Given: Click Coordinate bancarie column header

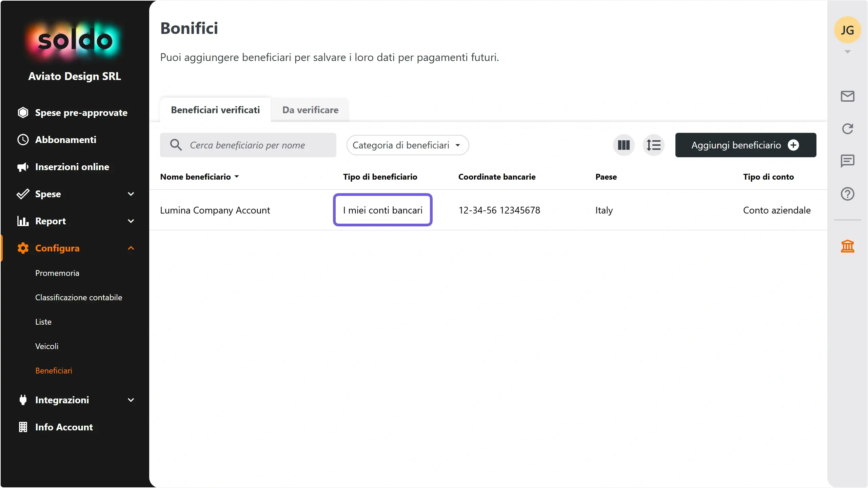Looking at the screenshot, I should (497, 177).
